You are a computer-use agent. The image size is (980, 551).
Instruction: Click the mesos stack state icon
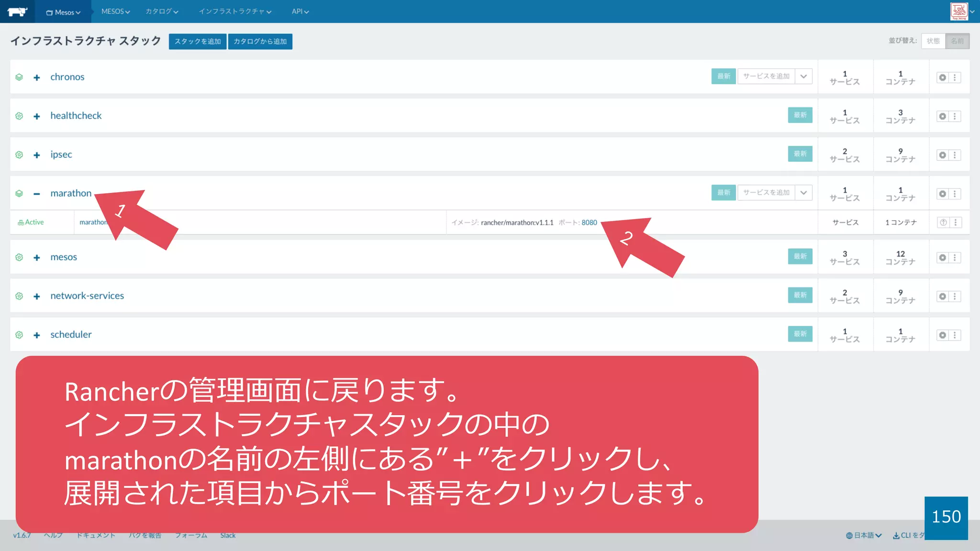click(19, 257)
